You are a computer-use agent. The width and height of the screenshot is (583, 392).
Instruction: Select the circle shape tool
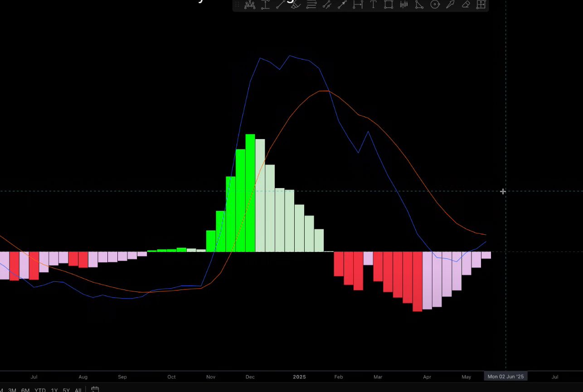(435, 5)
